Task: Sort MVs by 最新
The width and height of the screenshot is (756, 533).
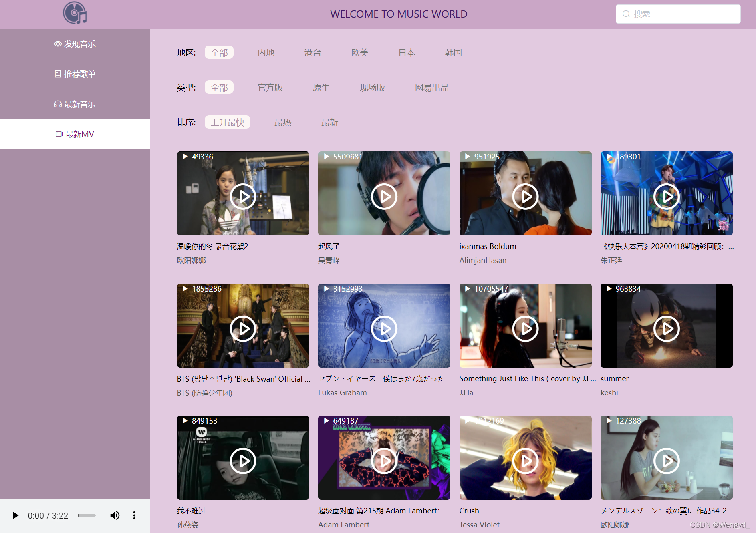Action: [x=330, y=122]
